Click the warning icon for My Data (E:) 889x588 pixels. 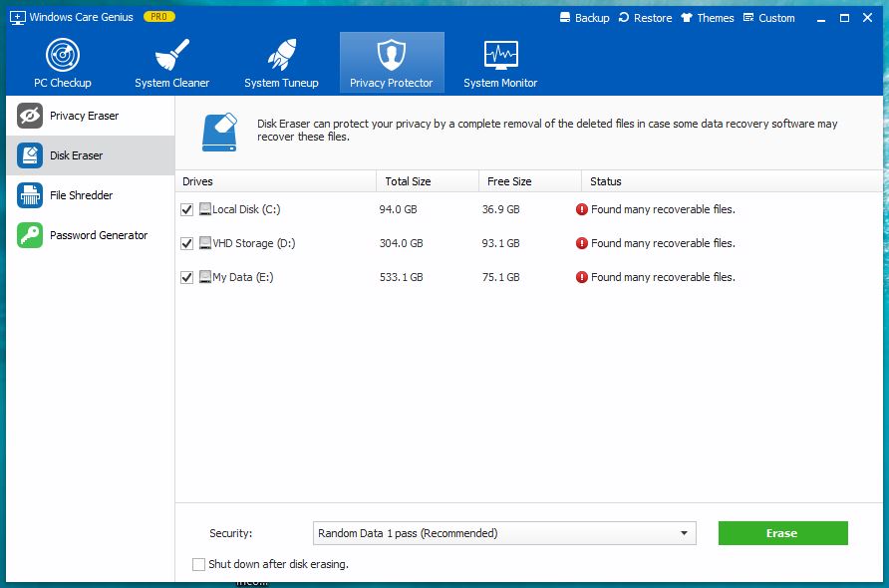click(x=582, y=277)
